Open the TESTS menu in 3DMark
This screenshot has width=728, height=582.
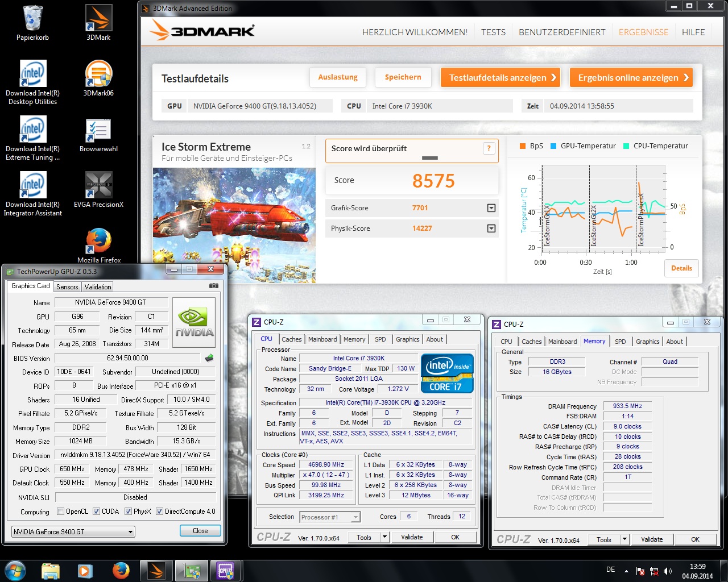coord(493,32)
